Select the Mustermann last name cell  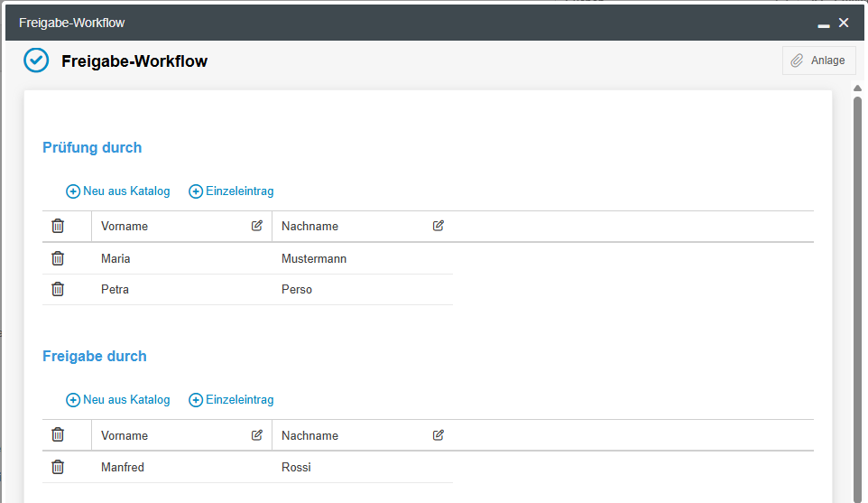[x=314, y=259]
